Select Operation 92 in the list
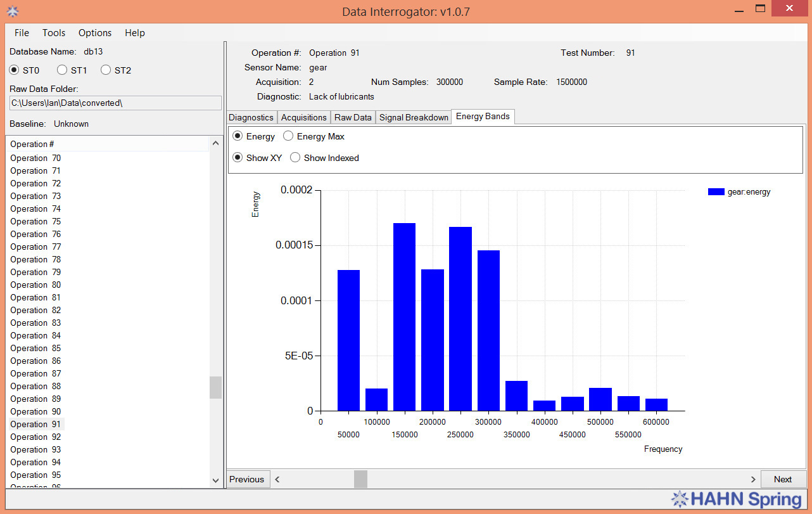Viewport: 812px width, 514px height. click(x=35, y=437)
